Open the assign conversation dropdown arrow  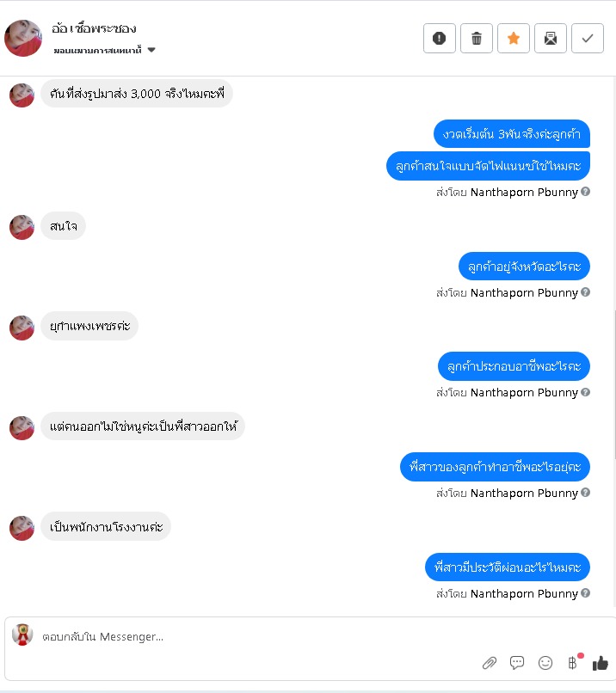151,50
